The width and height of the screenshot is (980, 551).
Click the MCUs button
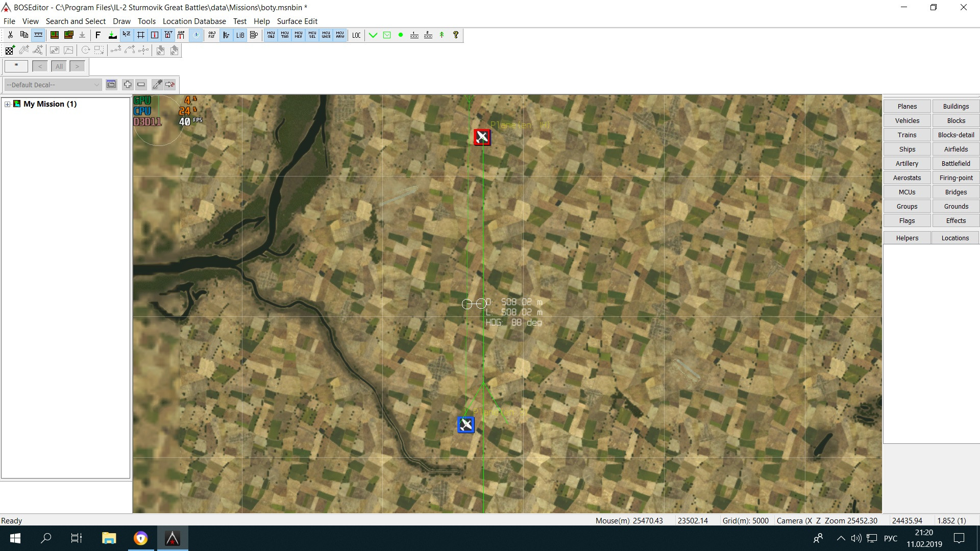point(907,192)
